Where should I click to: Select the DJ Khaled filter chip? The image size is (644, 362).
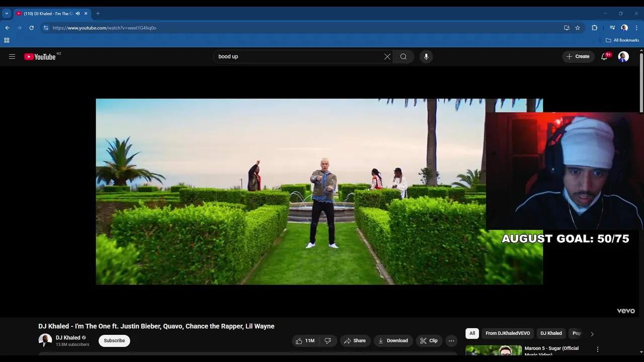(x=551, y=333)
